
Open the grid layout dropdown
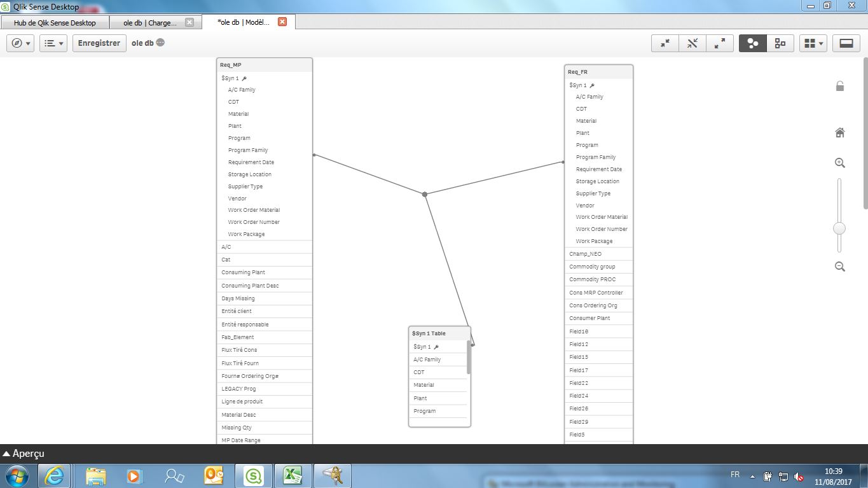pyautogui.click(x=813, y=43)
